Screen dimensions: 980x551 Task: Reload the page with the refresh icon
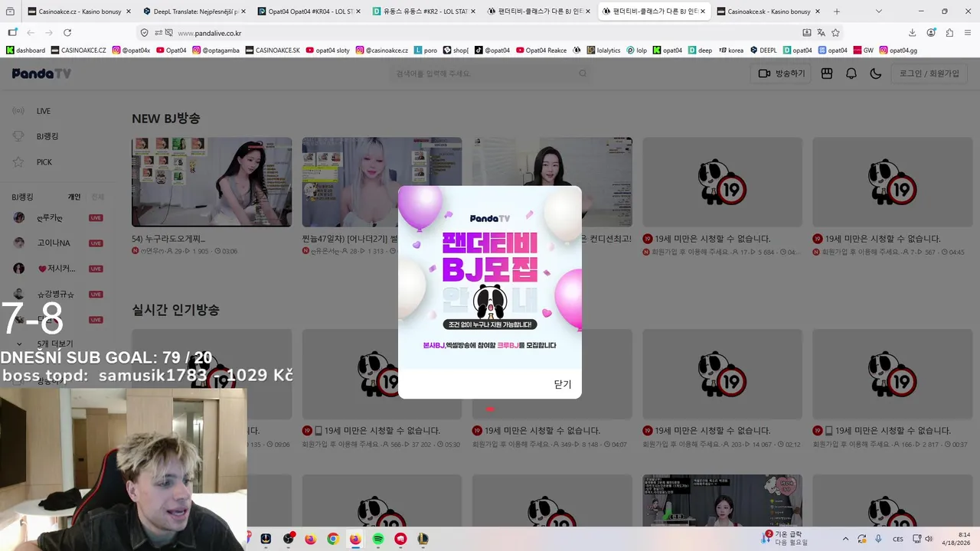tap(67, 33)
